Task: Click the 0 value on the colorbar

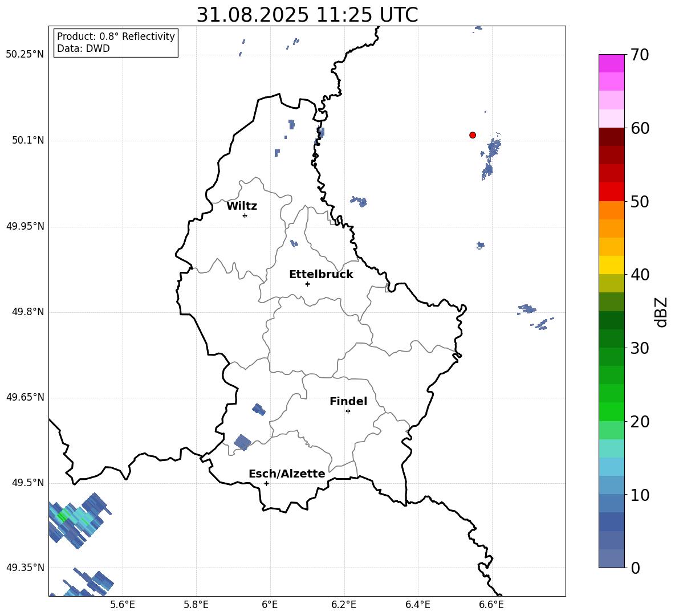Action: click(635, 568)
